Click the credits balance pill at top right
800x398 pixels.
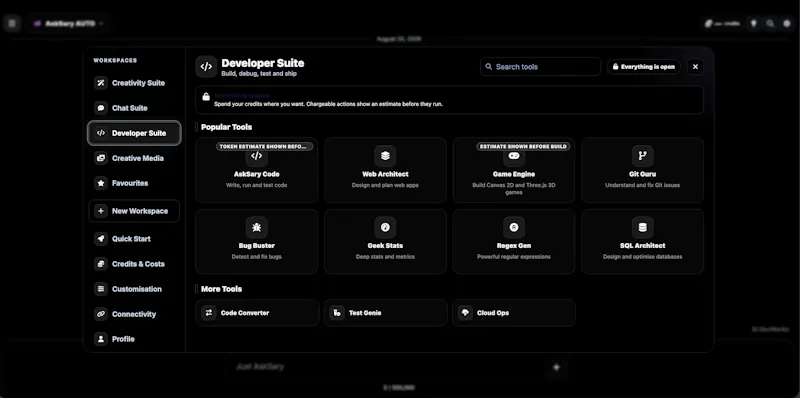tap(722, 23)
